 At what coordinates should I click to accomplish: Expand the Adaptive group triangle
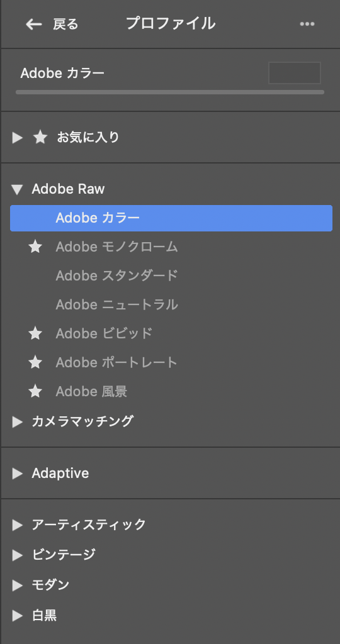pyautogui.click(x=17, y=474)
